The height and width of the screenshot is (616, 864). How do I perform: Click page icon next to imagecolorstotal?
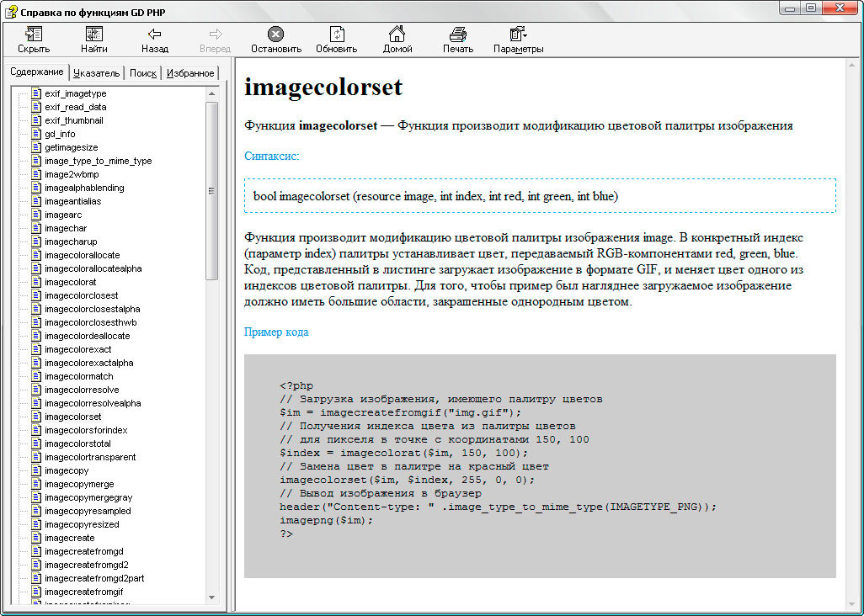click(36, 443)
